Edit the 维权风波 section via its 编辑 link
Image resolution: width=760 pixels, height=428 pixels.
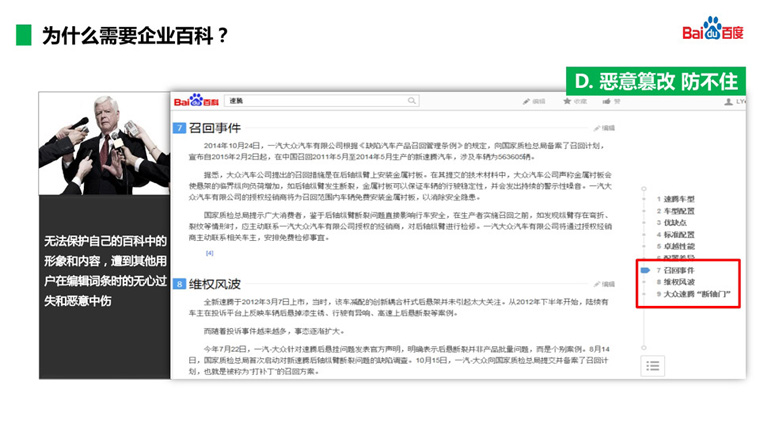click(604, 284)
